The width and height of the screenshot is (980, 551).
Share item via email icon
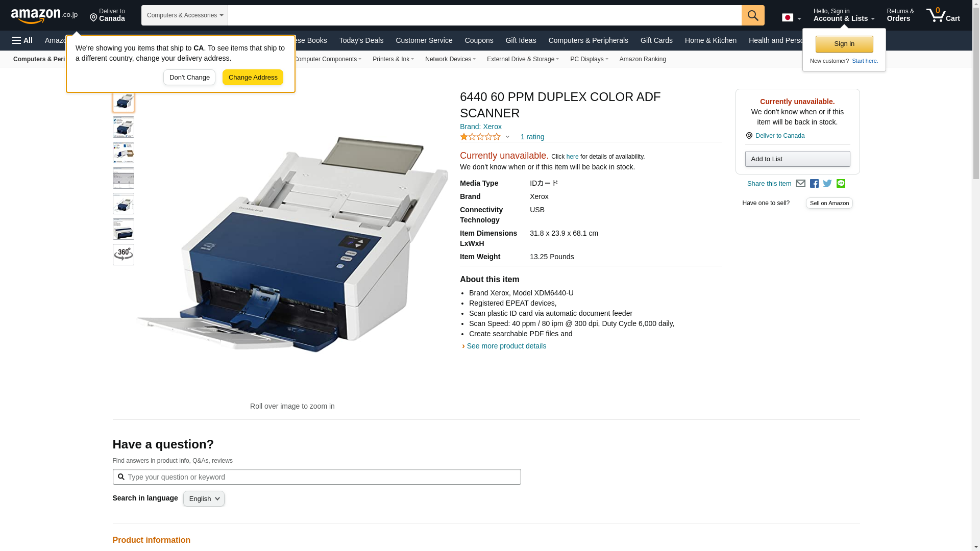pyautogui.click(x=800, y=184)
